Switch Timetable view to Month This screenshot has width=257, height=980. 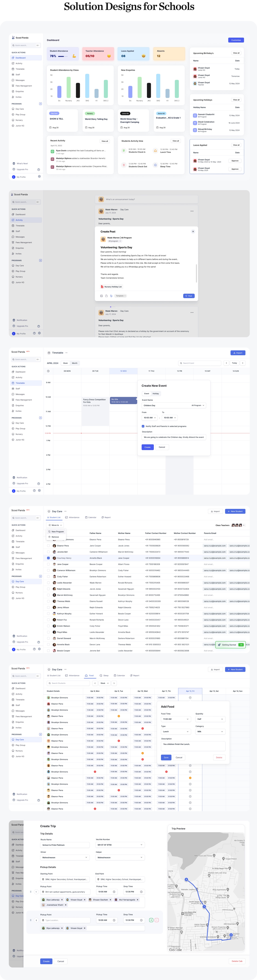(x=75, y=363)
